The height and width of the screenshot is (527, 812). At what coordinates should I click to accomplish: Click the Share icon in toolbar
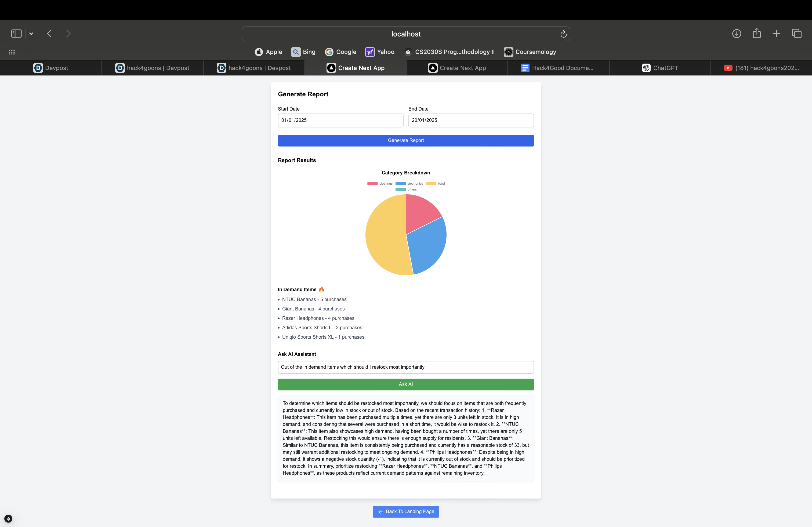click(757, 33)
